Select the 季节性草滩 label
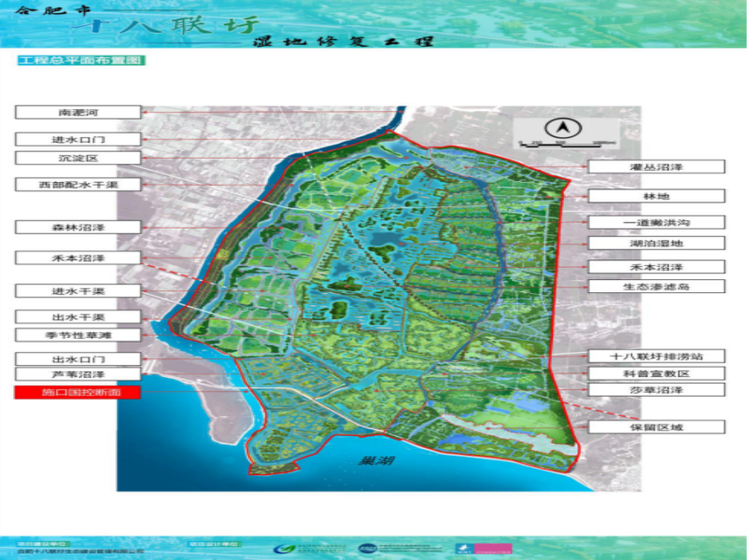Image resolution: width=747 pixels, height=560 pixels. [x=78, y=335]
